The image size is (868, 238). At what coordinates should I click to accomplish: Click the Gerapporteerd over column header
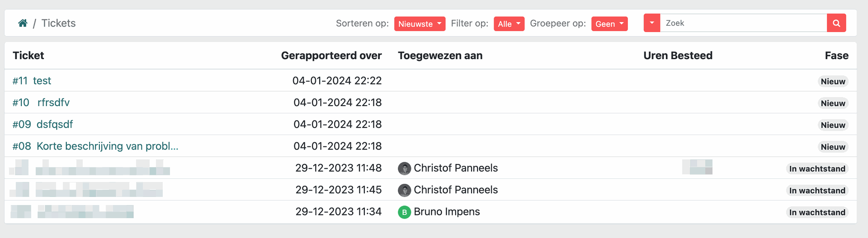331,56
